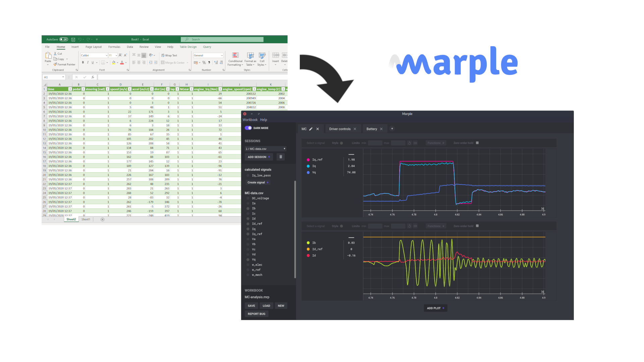
Task: Link limits in the first plot toolbar
Action: [x=415, y=143]
